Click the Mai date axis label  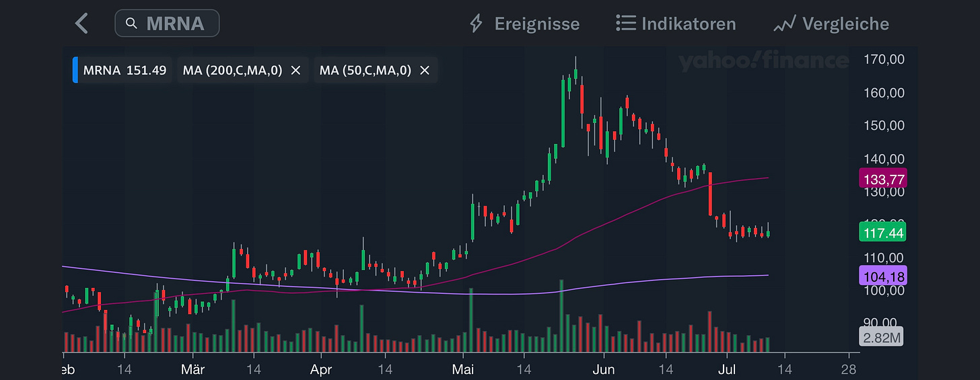(463, 369)
